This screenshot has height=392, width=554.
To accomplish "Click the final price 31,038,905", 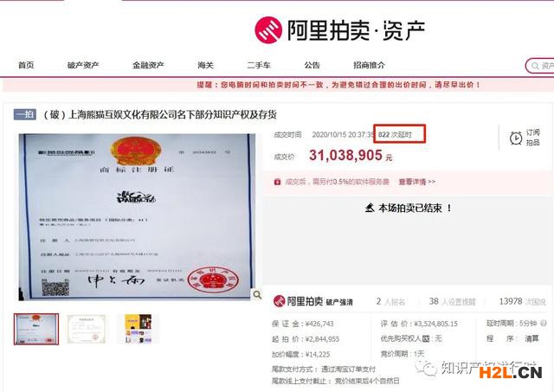I will (x=345, y=156).
